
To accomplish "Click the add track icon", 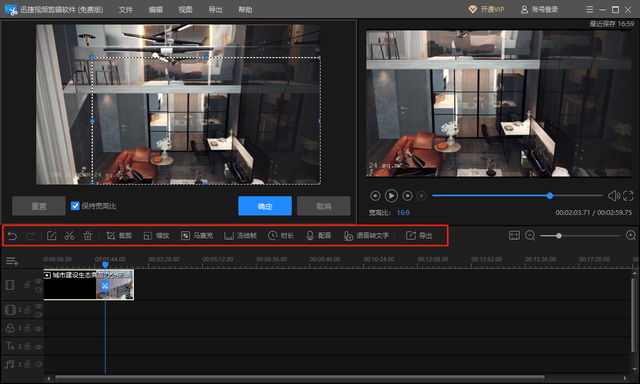I will (x=12, y=261).
